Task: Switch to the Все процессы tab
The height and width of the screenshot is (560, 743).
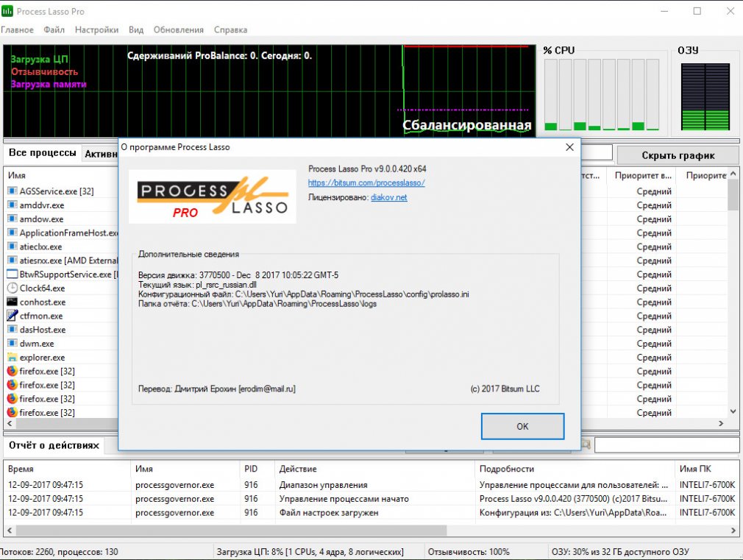Action: 42,152
